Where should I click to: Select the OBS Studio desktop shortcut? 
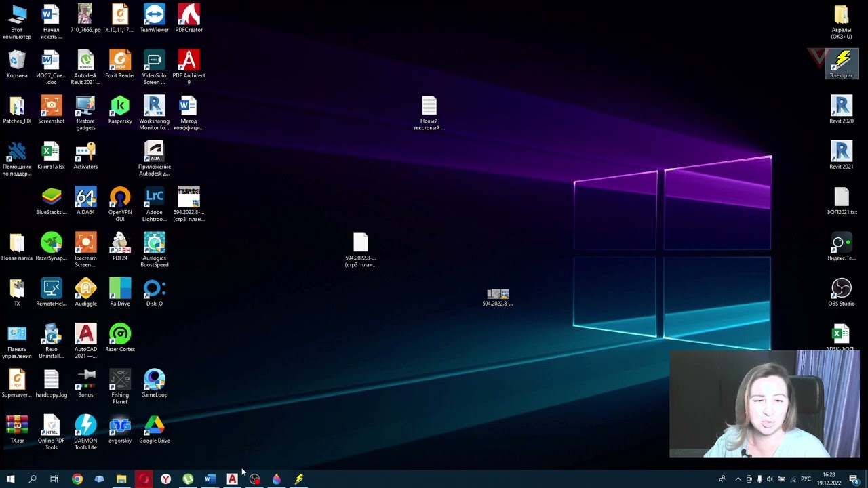point(841,292)
